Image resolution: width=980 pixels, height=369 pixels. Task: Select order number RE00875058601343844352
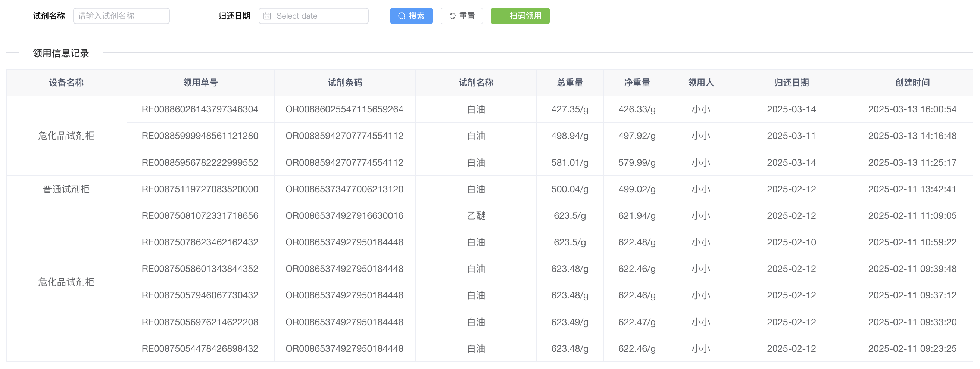(x=200, y=269)
